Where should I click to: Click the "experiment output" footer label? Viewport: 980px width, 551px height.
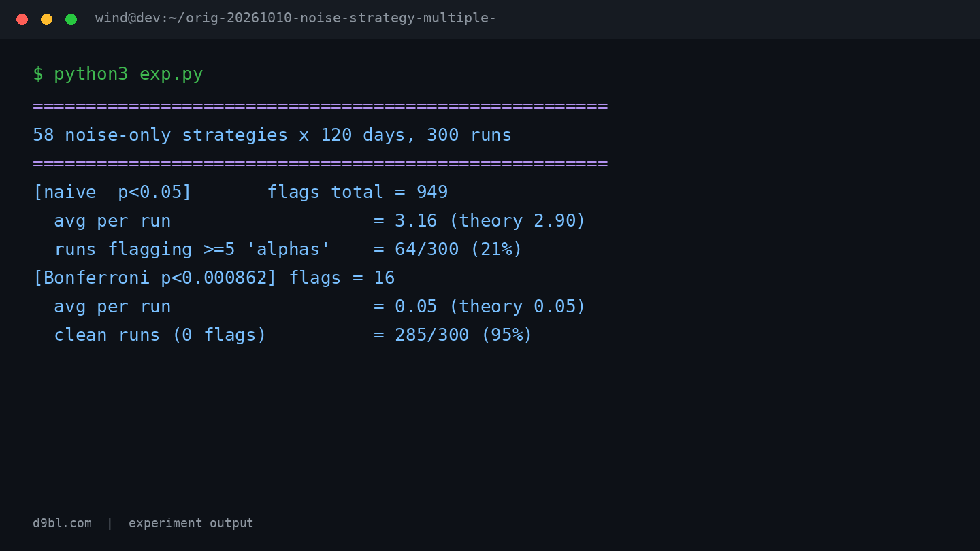pos(191,523)
